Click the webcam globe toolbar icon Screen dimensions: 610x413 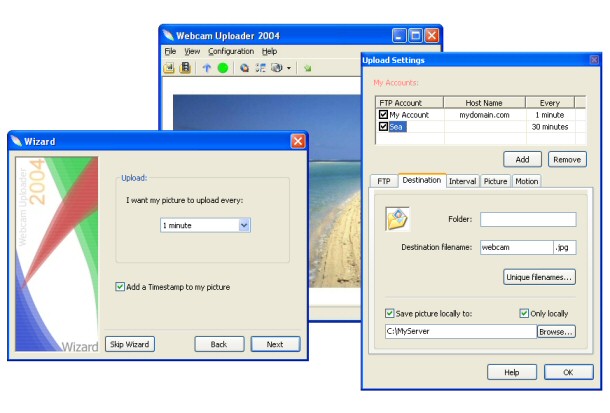tap(277, 68)
